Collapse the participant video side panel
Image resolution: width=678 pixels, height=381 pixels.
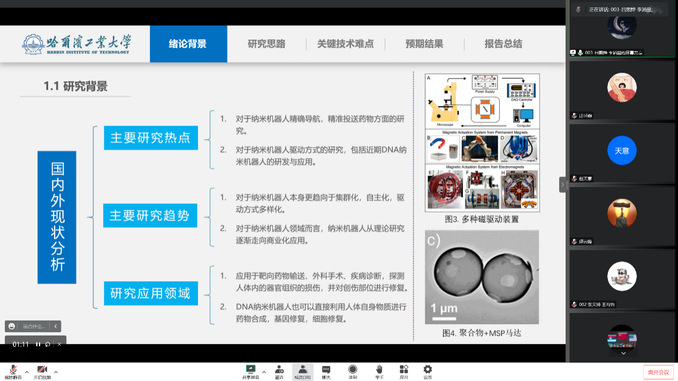click(563, 185)
